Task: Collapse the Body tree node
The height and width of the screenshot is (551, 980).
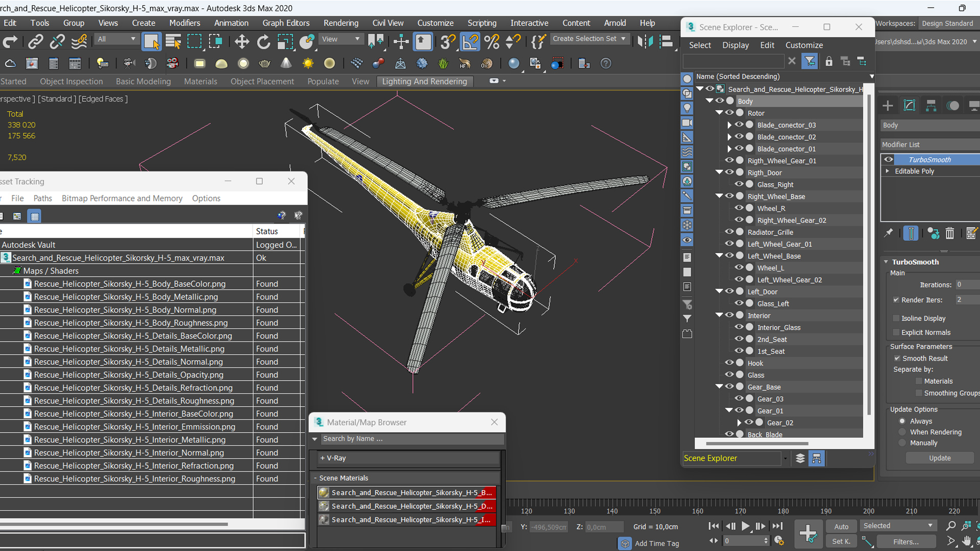Action: pyautogui.click(x=709, y=101)
